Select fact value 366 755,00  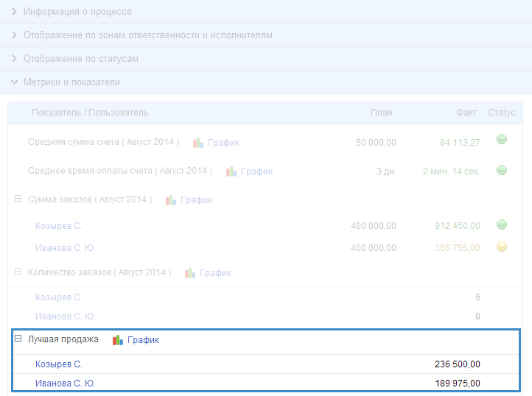(x=458, y=248)
